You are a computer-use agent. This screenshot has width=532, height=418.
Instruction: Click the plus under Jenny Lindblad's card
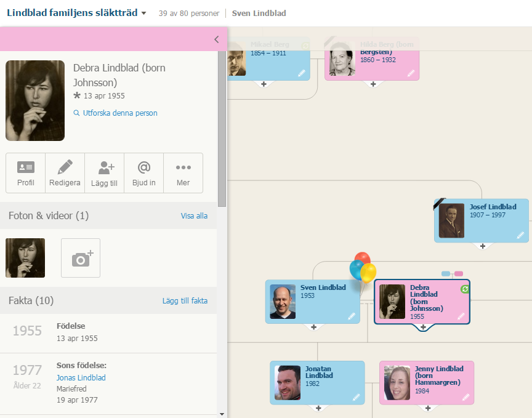pyautogui.click(x=428, y=408)
